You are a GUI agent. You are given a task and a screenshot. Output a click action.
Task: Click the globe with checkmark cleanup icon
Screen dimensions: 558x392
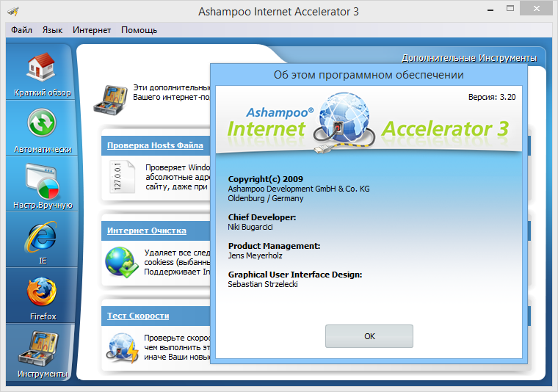(121, 262)
